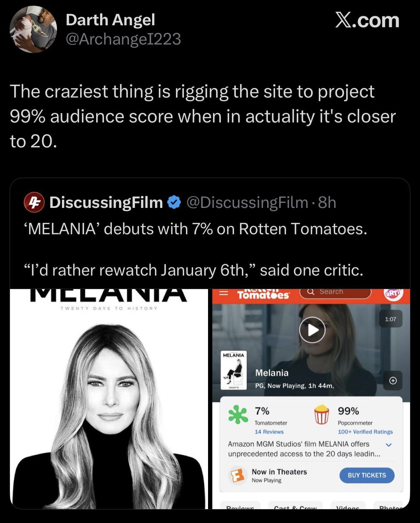Click the Rotten Tomatoes search field

335,292
